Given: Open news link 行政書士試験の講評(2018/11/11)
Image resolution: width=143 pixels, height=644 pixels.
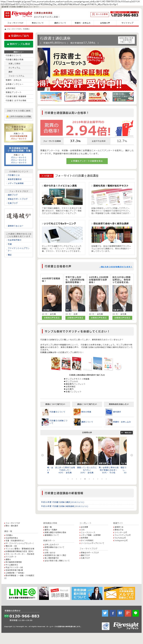Looking at the screenshot, I should 63,502.
